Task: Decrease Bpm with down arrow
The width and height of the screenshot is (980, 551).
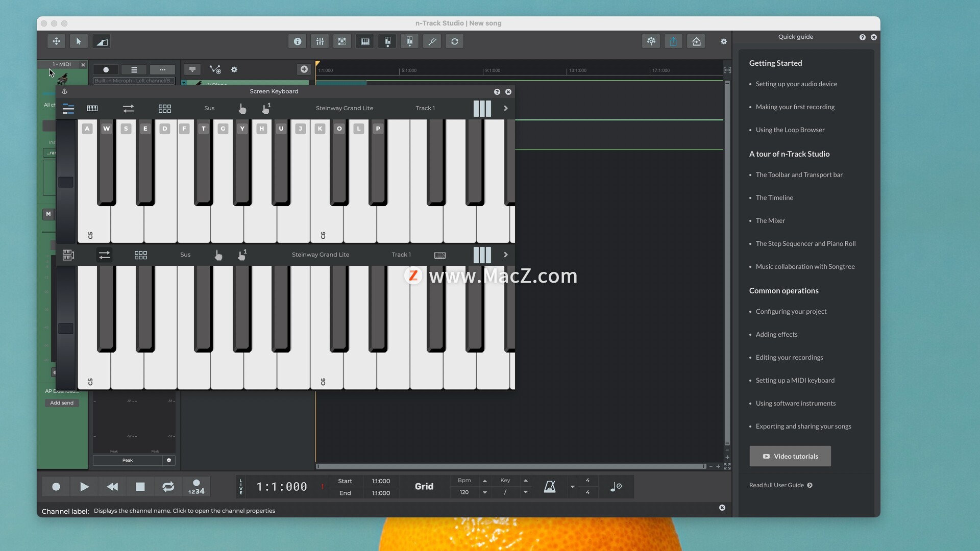Action: (x=485, y=492)
